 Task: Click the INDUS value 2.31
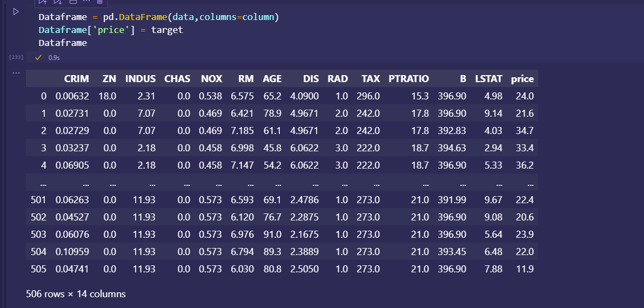146,96
